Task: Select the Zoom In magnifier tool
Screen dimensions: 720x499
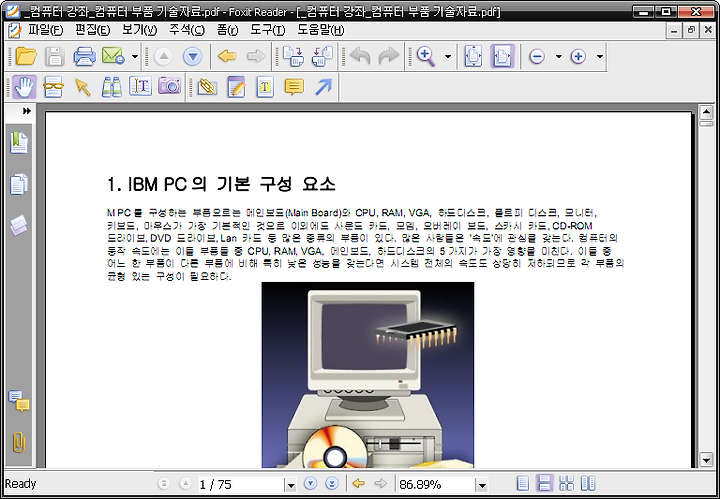Action: [426, 56]
